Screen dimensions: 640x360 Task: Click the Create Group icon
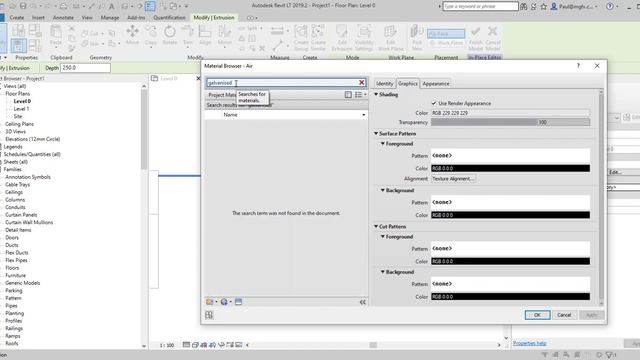pyautogui.click(x=301, y=38)
